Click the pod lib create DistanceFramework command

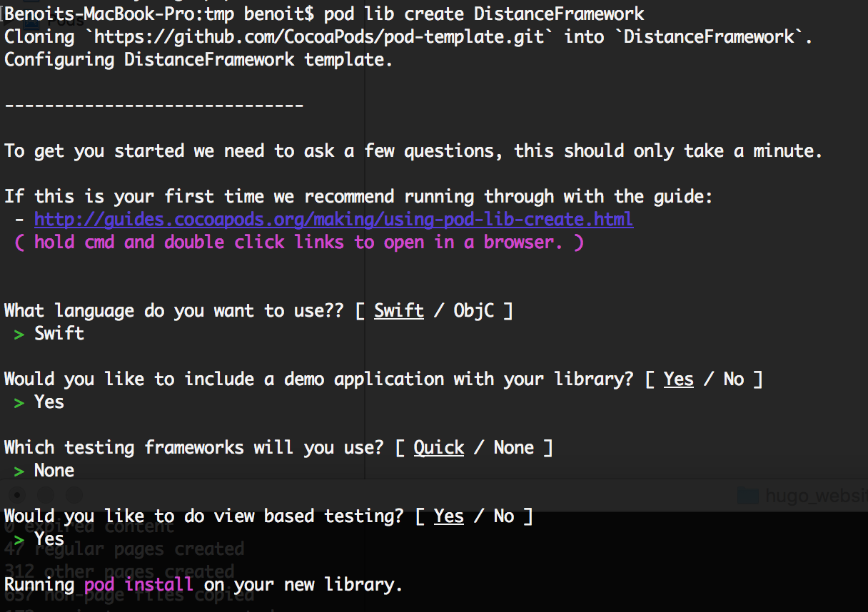483,14
